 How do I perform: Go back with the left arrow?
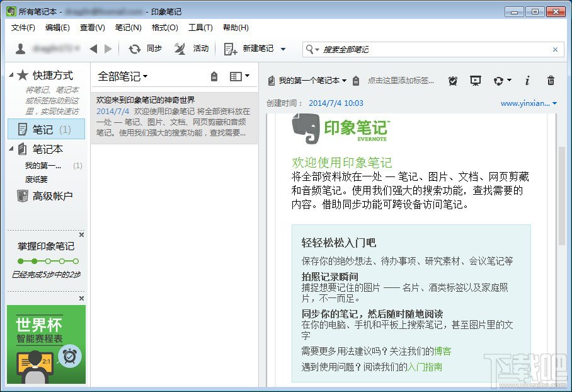[x=93, y=49]
